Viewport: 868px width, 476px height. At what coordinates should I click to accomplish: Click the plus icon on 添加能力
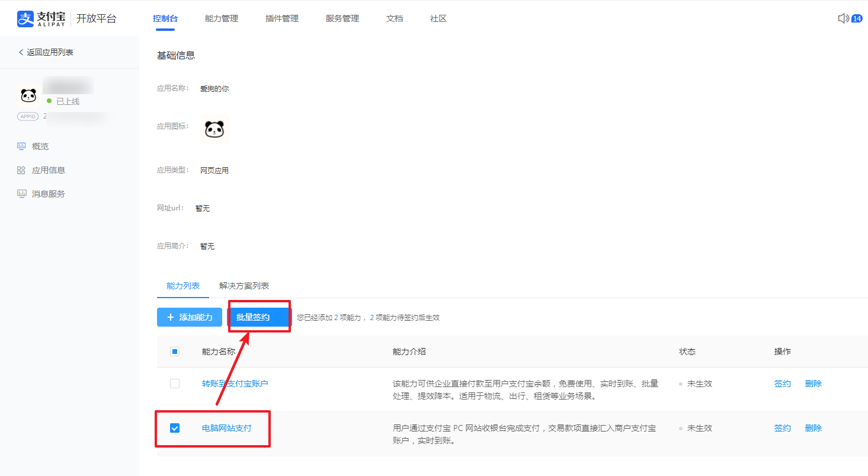tap(171, 317)
